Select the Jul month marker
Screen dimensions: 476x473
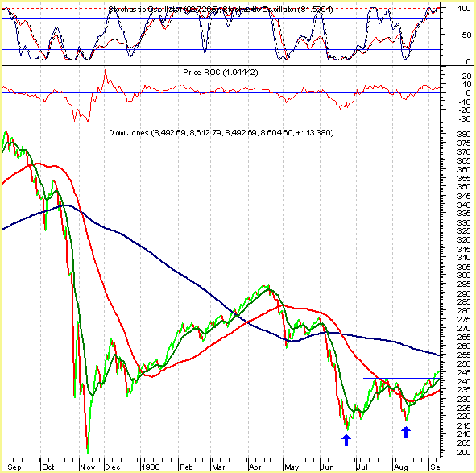click(362, 467)
